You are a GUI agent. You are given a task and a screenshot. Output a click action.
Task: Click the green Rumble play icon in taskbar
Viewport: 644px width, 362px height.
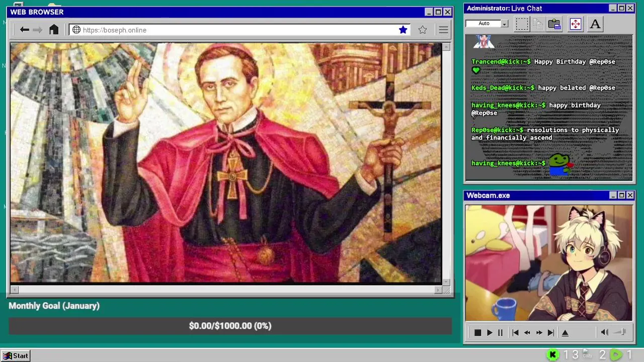pos(616,355)
